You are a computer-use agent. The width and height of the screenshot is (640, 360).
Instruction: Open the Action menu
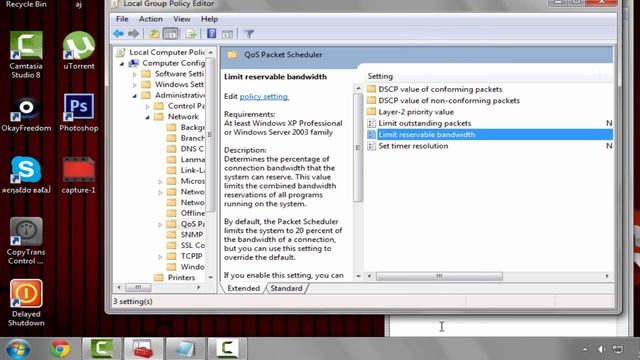click(151, 19)
